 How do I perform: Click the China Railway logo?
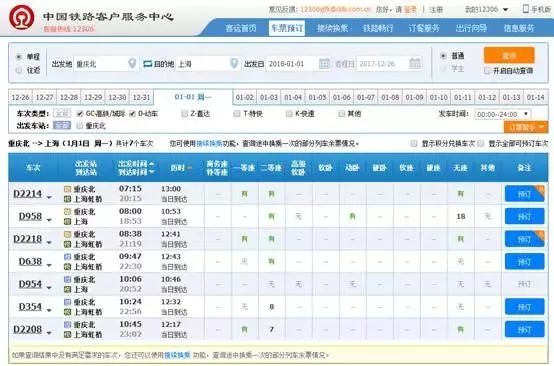(x=22, y=18)
